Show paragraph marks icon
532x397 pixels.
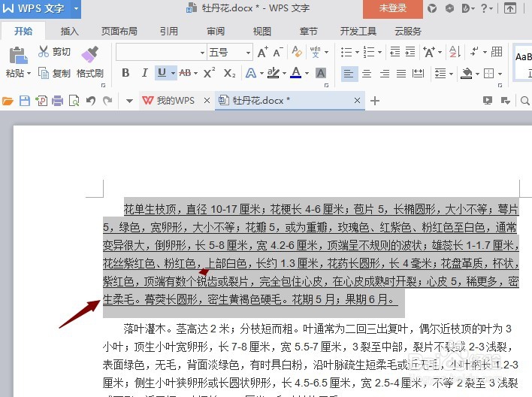(x=474, y=52)
